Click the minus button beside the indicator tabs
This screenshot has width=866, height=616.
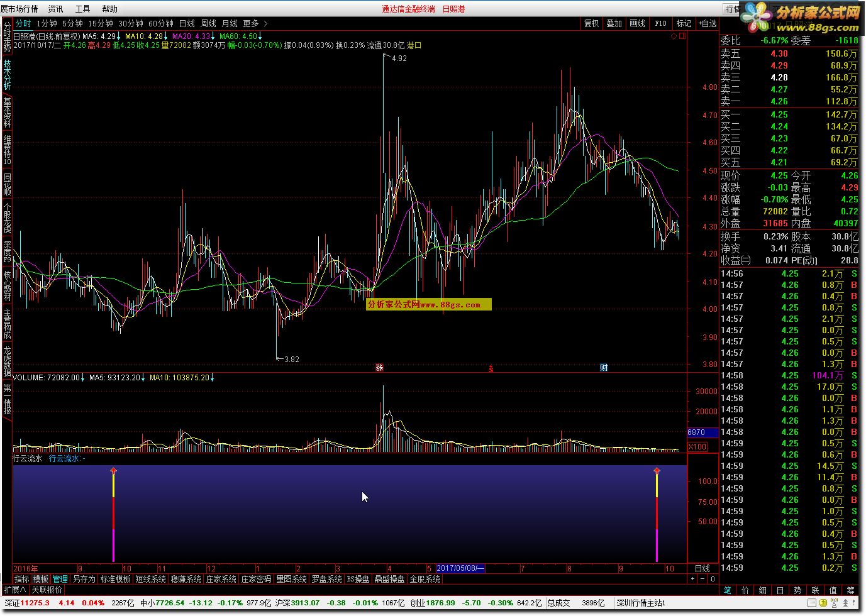703,579
